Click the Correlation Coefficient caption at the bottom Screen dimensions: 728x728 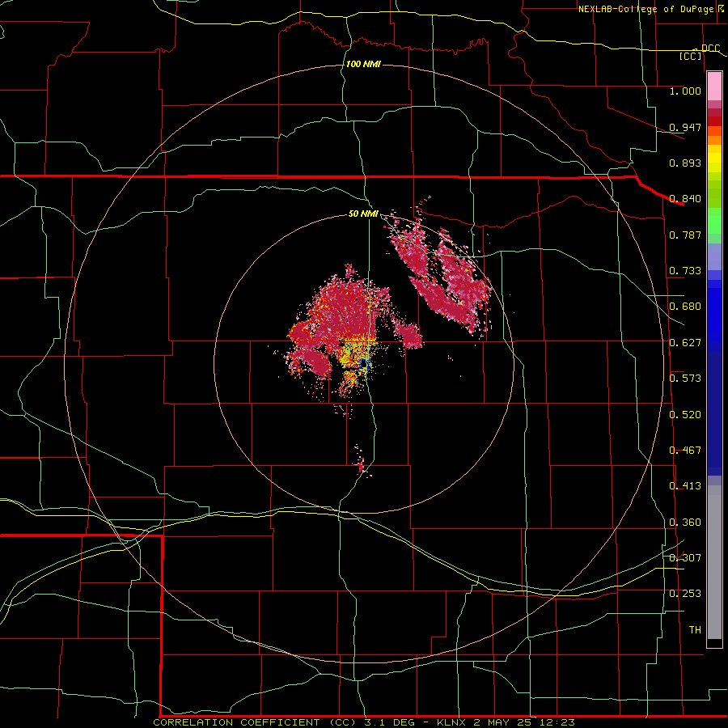pyautogui.click(x=364, y=722)
